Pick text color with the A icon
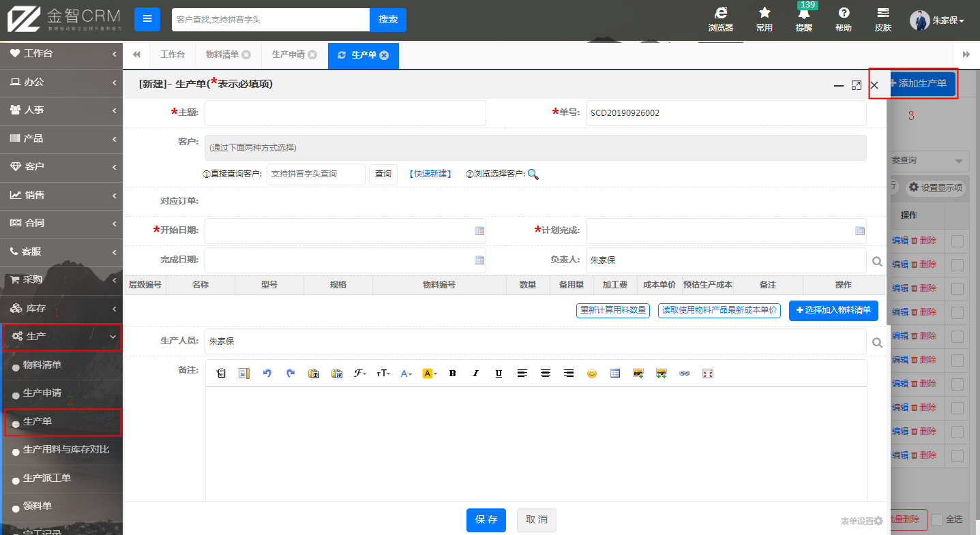 point(406,373)
